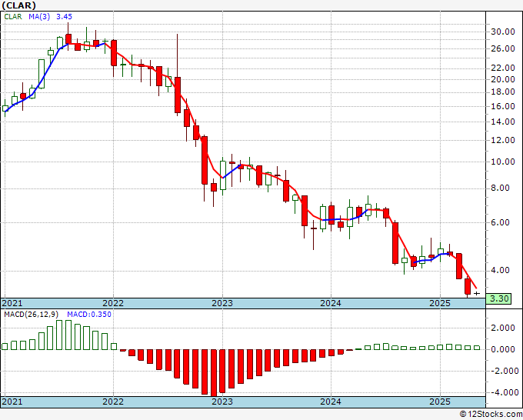Click 2023 on the price chart time axis

click(222, 303)
